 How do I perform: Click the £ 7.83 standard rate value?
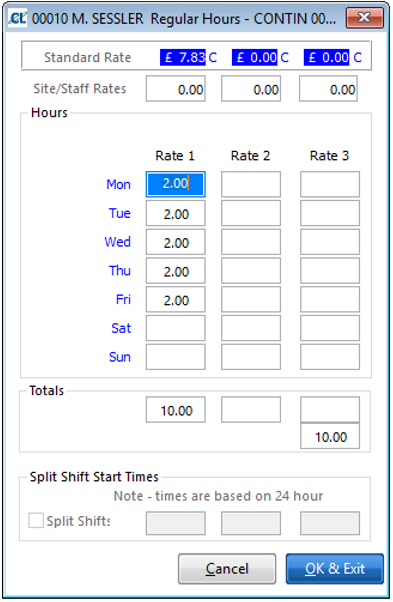tap(183, 57)
